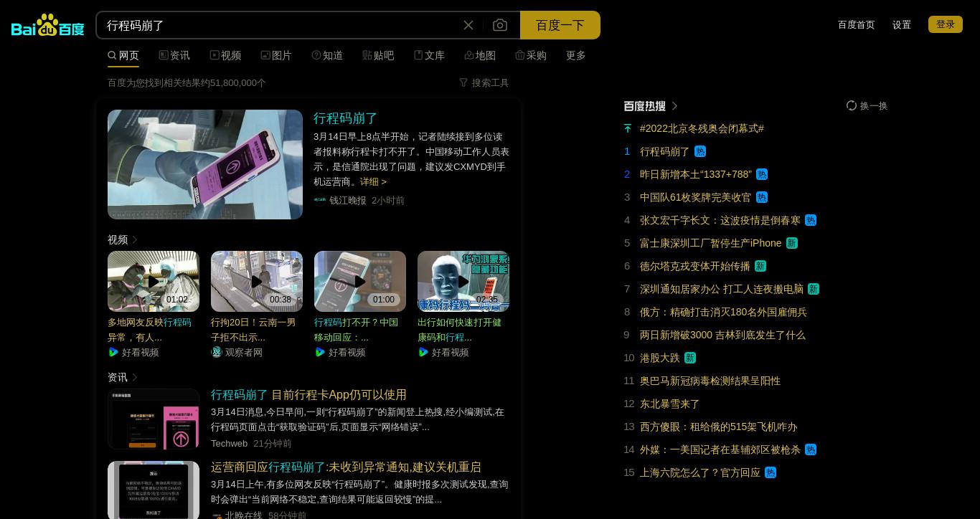Open the top result title 行程码崩了

tap(346, 118)
